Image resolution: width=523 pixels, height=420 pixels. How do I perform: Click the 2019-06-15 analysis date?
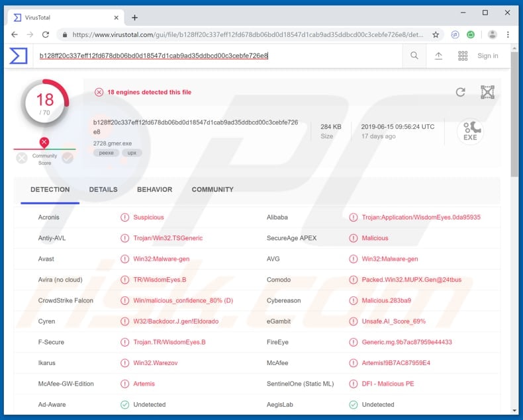(398, 127)
